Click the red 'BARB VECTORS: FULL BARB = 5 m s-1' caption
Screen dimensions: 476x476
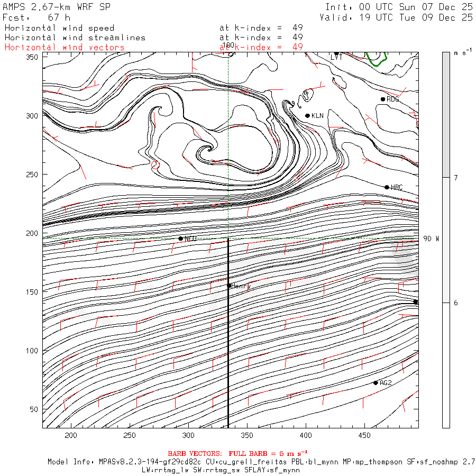point(237,454)
